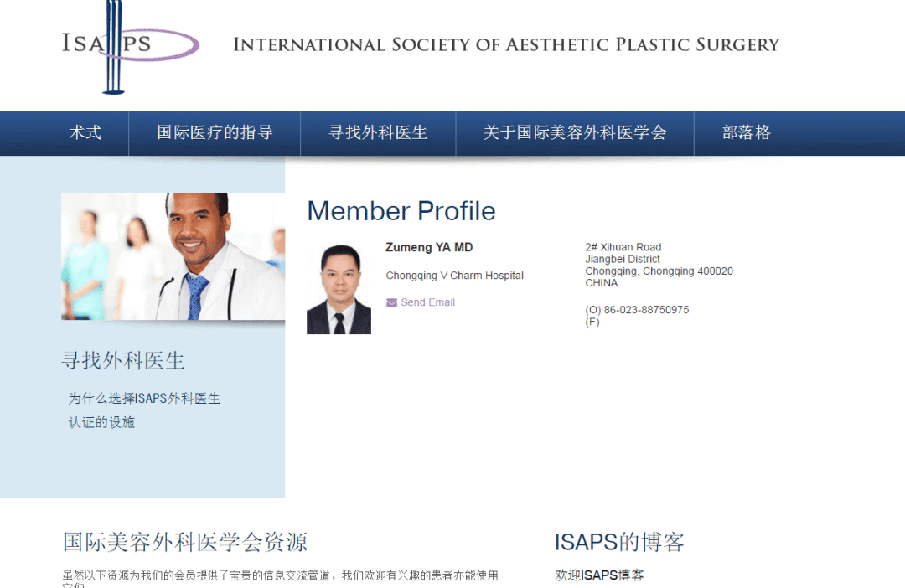The image size is (905, 588).
Task: Click Zumeng YA's profile photo
Action: (x=339, y=289)
